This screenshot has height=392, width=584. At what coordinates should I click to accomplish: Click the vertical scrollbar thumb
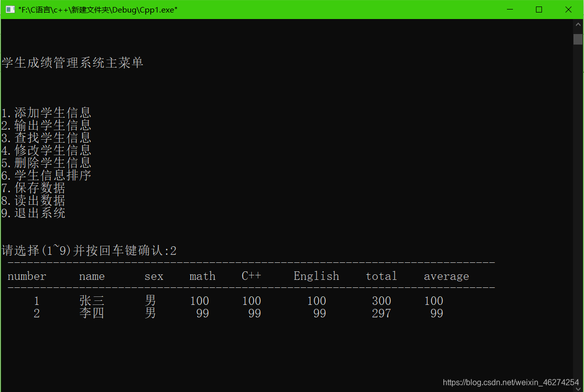578,39
